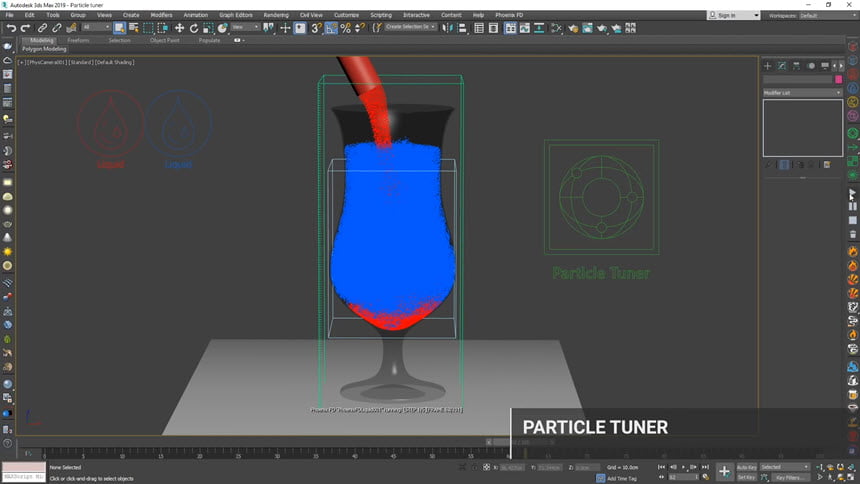Open the Rendering menu

point(276,15)
